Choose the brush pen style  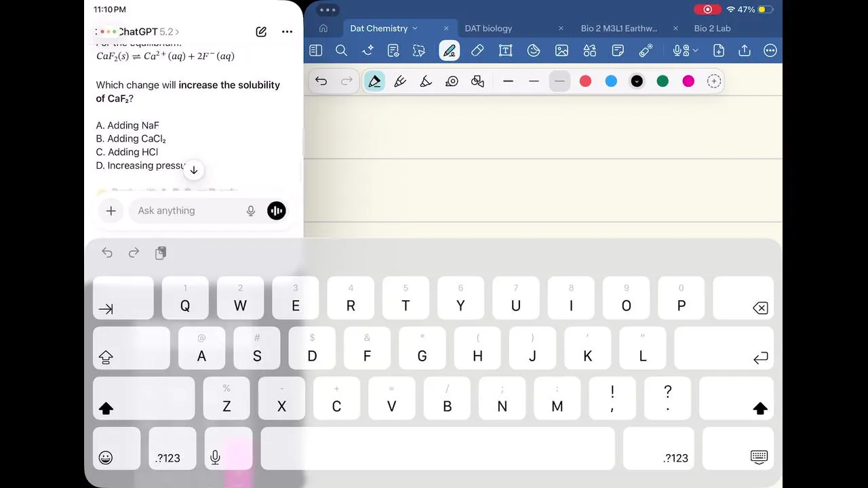click(426, 81)
